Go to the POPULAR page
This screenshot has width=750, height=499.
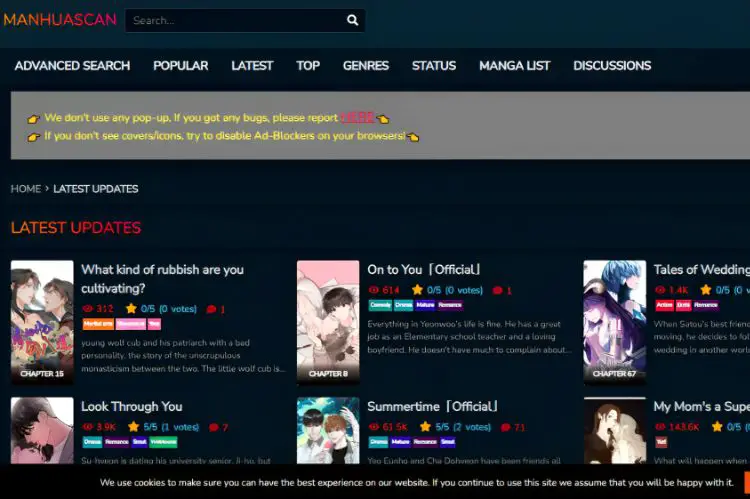(181, 66)
